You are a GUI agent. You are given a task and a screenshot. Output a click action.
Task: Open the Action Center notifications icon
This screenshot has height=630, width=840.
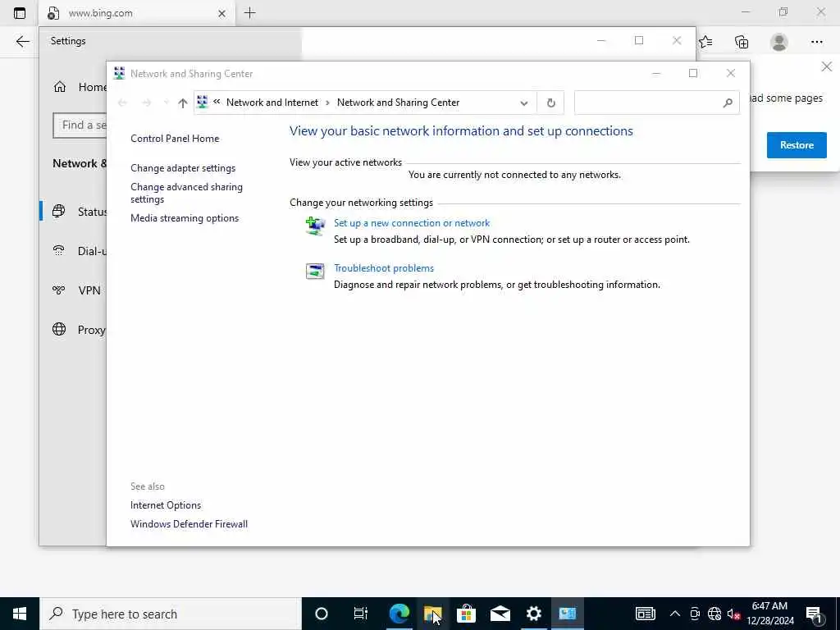click(815, 614)
